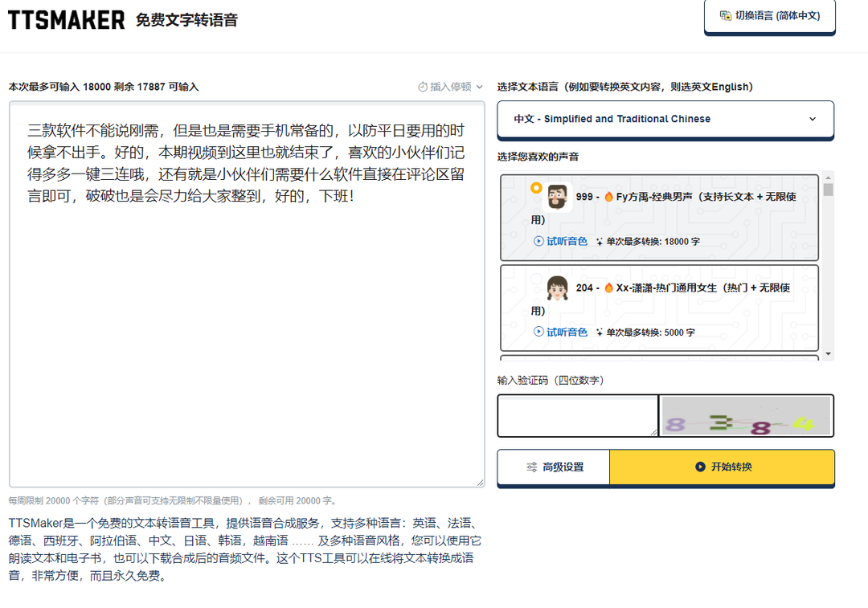Click the sparkle icon beside 单次最多转换: 18000
868x608 pixels.
600,242
